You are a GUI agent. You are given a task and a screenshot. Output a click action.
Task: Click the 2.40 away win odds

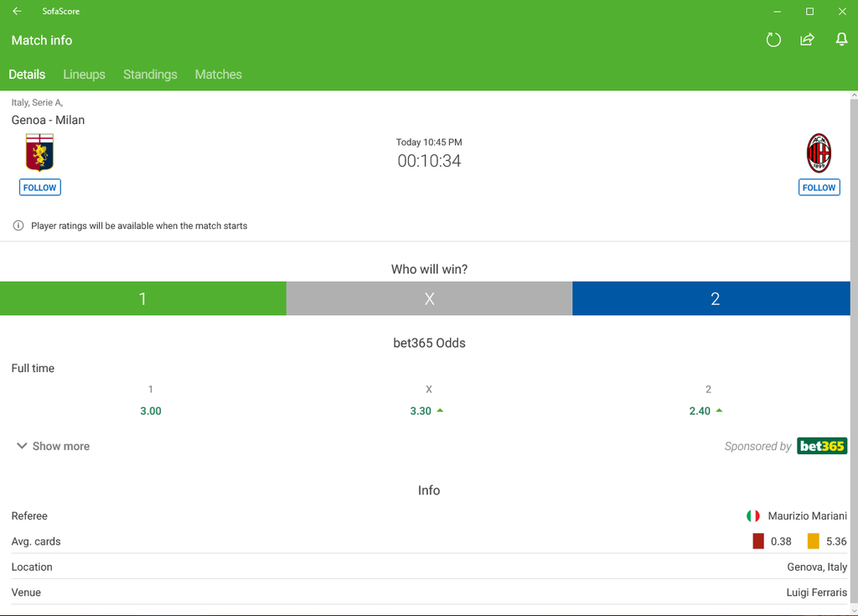click(x=700, y=411)
